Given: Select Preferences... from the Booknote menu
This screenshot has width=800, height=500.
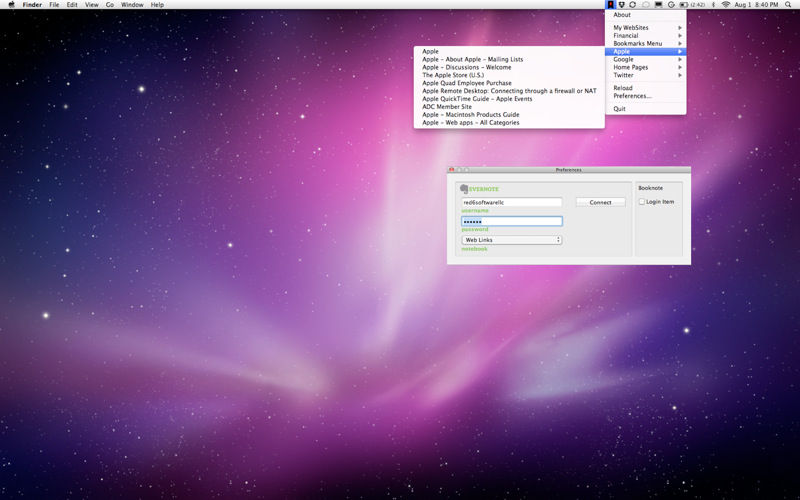Looking at the screenshot, I should 632,96.
